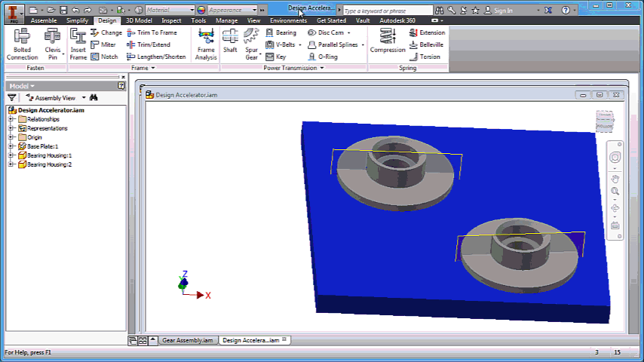Select the Extension spring tool
644x362 pixels.
pos(427,32)
